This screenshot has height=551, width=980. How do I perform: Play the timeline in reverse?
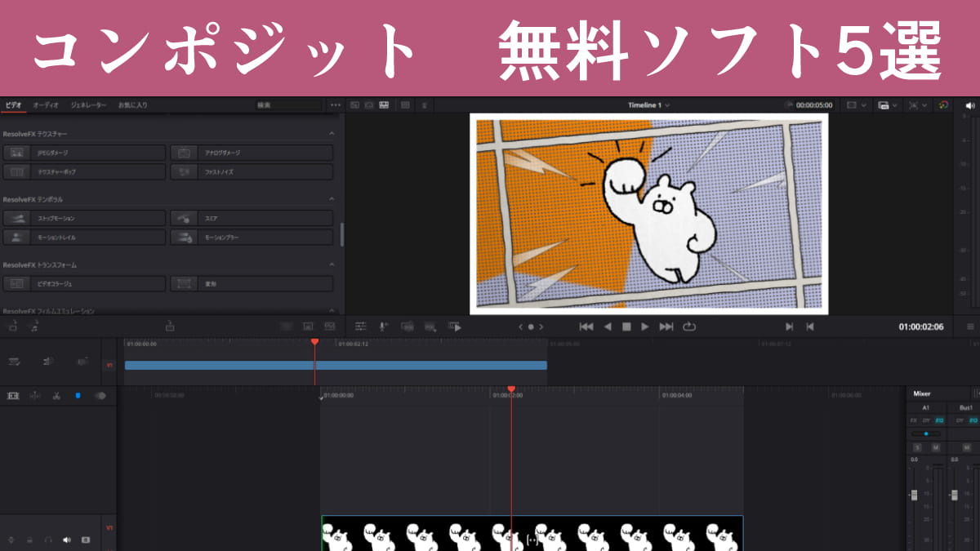point(607,327)
